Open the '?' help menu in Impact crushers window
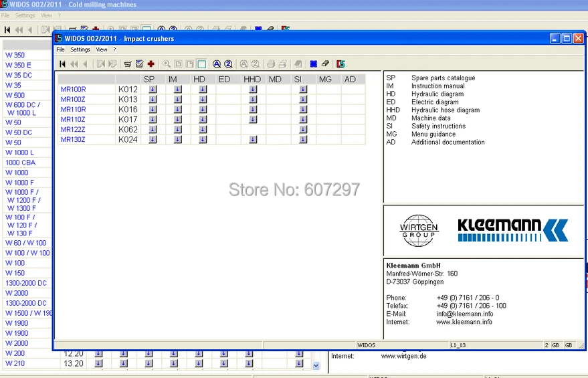 (114, 50)
